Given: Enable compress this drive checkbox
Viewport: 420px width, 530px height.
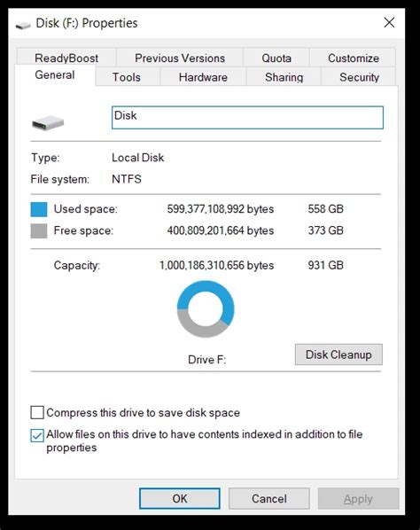Looking at the screenshot, I should click(x=37, y=412).
